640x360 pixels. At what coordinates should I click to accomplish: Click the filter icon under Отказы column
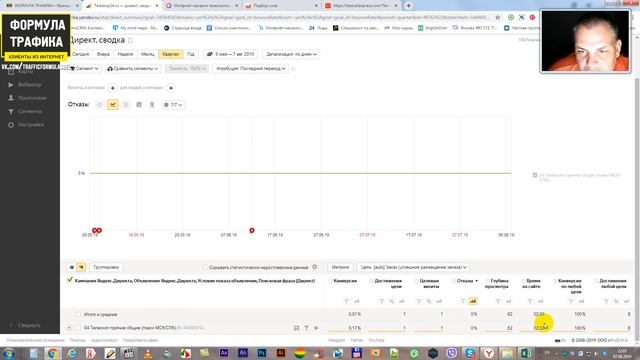(463, 301)
